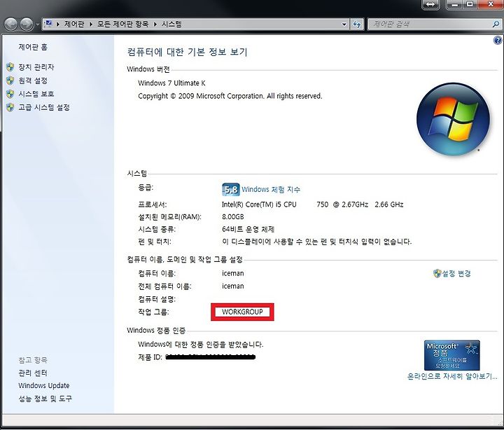Image resolution: width=504 pixels, height=430 pixels.
Task: Open recent pages dropdown next to Forward
Action: pyautogui.click(x=37, y=25)
